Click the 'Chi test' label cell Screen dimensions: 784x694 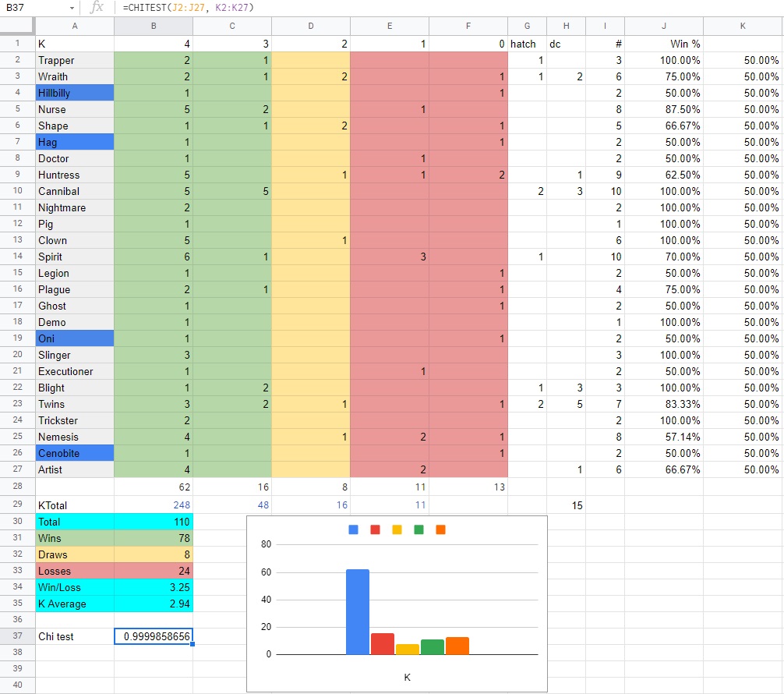[x=75, y=636]
